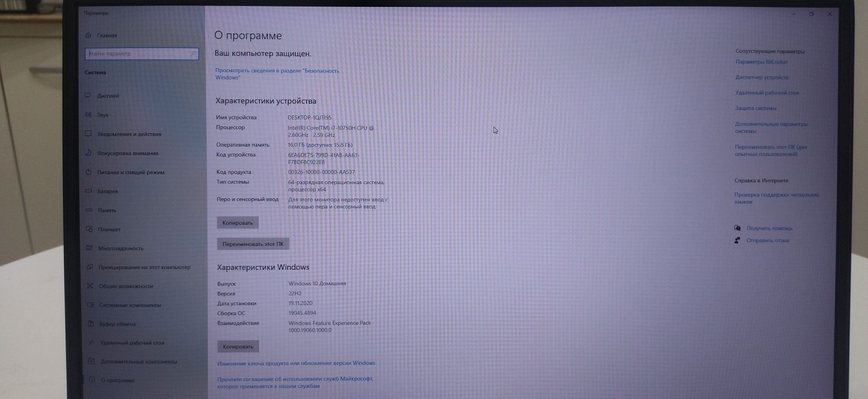Open the Безопасность Windows details link
The height and width of the screenshot is (399, 868).
click(277, 74)
